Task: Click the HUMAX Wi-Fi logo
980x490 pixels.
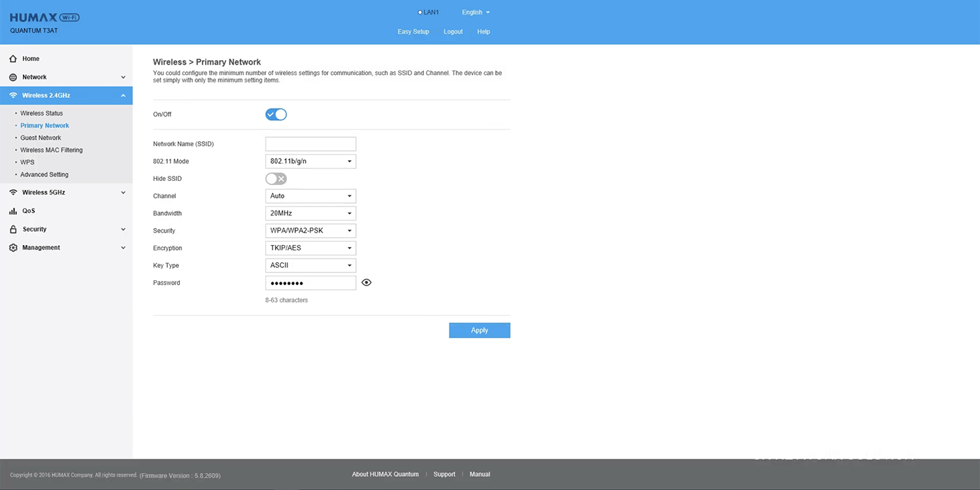Action: (44, 18)
